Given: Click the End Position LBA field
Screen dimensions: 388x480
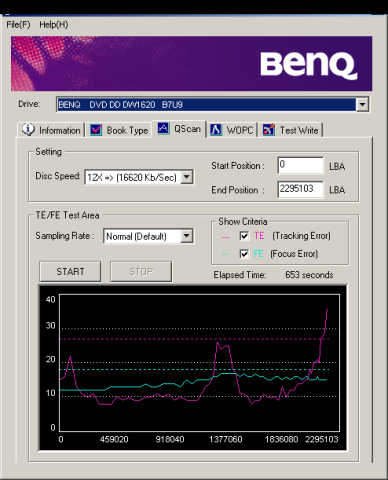Looking at the screenshot, I should point(300,189).
